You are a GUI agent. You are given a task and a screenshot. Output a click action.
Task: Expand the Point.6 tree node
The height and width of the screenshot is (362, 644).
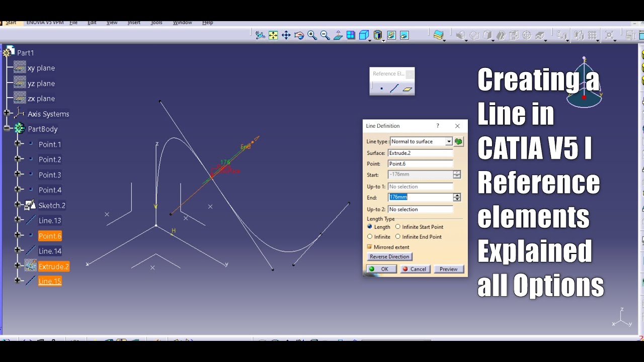(x=18, y=235)
